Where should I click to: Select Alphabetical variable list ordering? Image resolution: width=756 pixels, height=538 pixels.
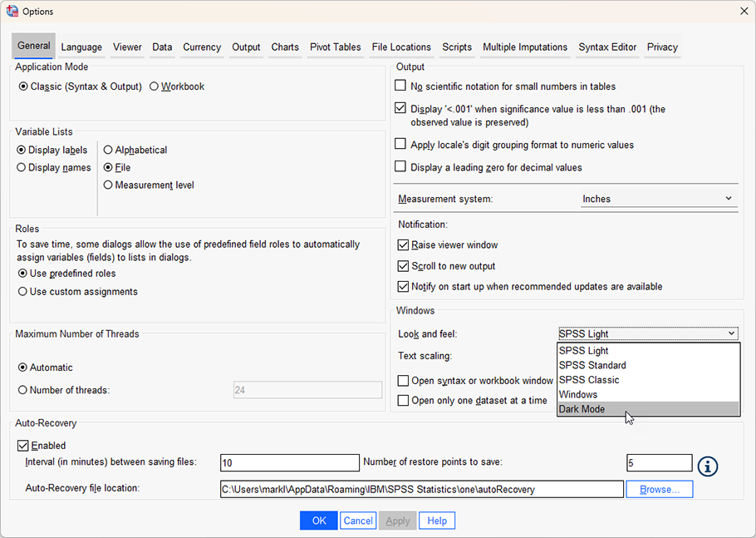[x=109, y=150]
